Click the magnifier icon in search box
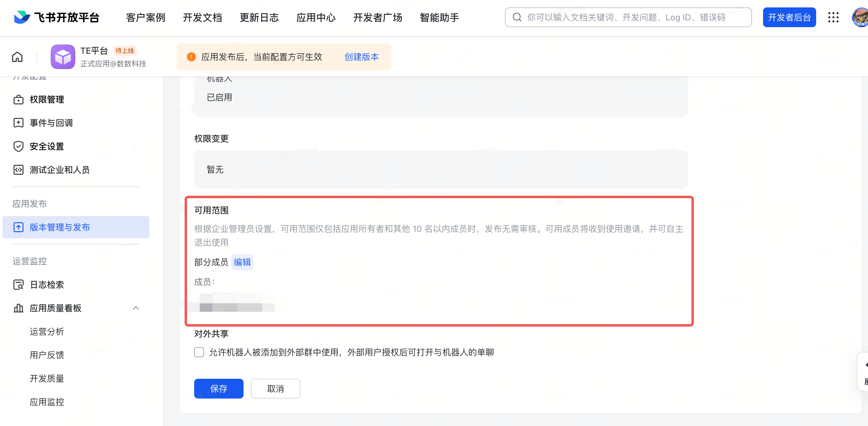Screen dimensions: 868x426 (x=517, y=17)
